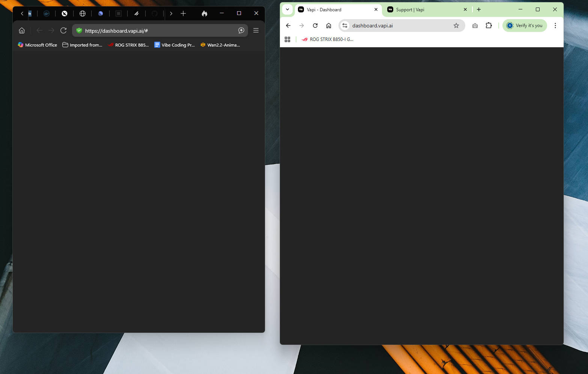588x374 pixels.
Task: Open the Microsoft Office bookmark
Action: point(38,45)
